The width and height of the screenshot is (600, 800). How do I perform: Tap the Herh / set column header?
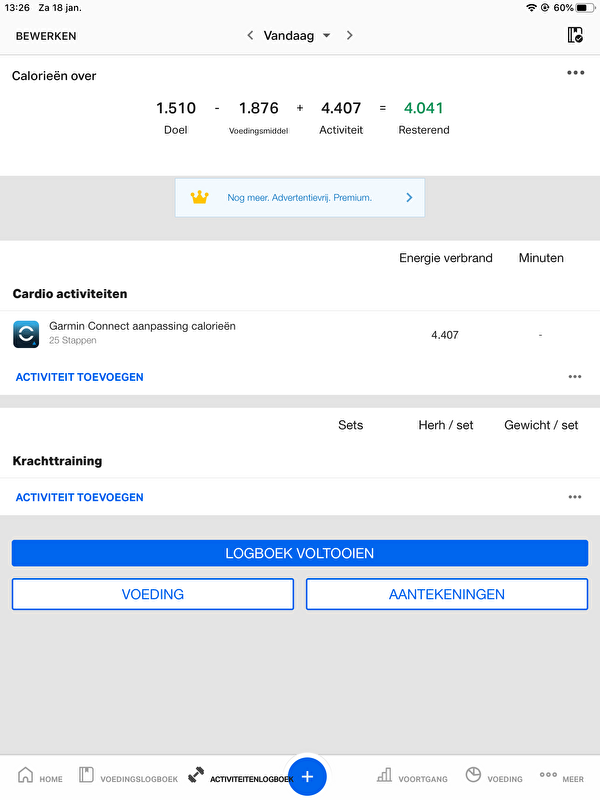(445, 425)
